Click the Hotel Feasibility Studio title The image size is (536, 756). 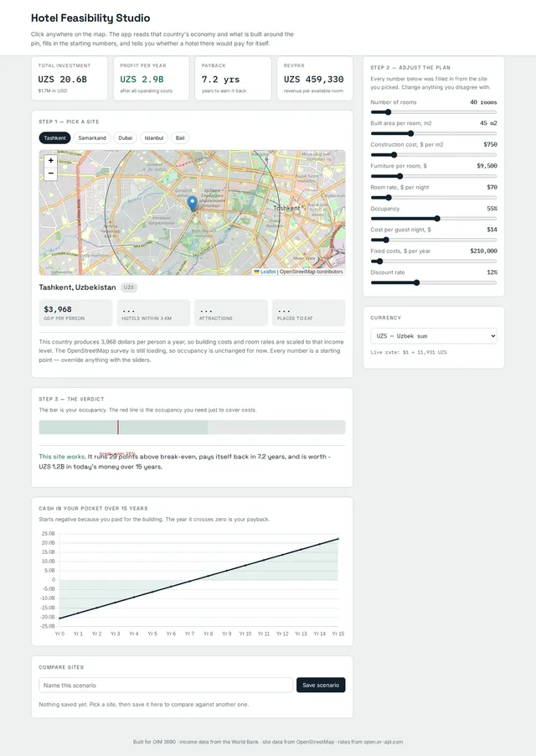click(x=90, y=18)
